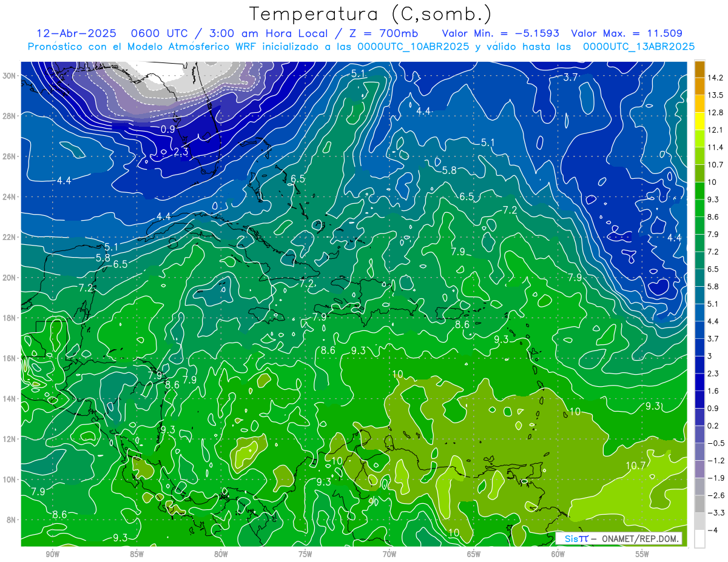728x562 pixels.
Task: Click the color bar label "-4"
Action: click(x=712, y=530)
